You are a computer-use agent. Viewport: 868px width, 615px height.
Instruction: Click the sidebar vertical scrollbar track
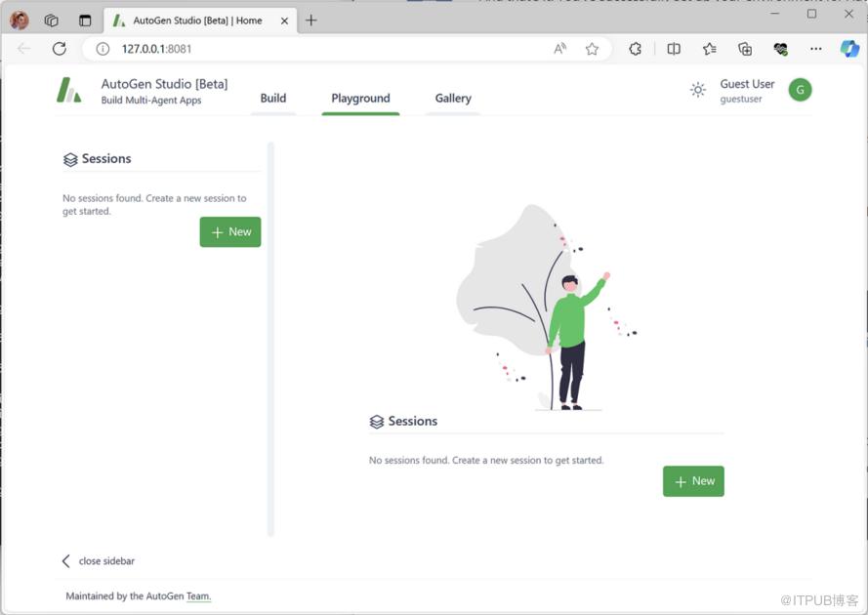point(270,339)
